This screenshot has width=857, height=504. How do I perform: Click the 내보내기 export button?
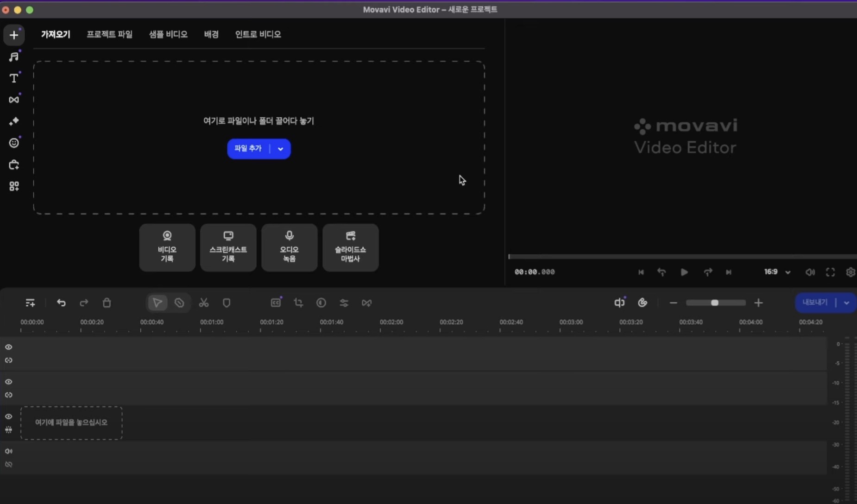tap(815, 303)
